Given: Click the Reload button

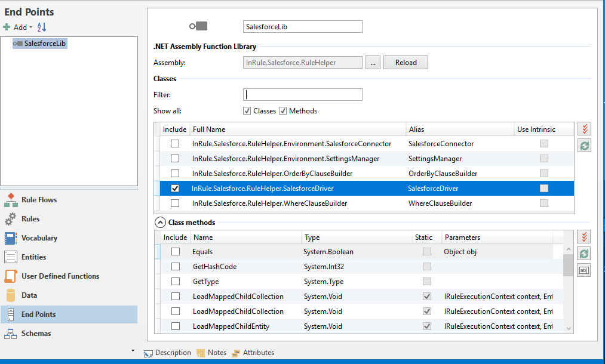Looking at the screenshot, I should click(x=406, y=63).
